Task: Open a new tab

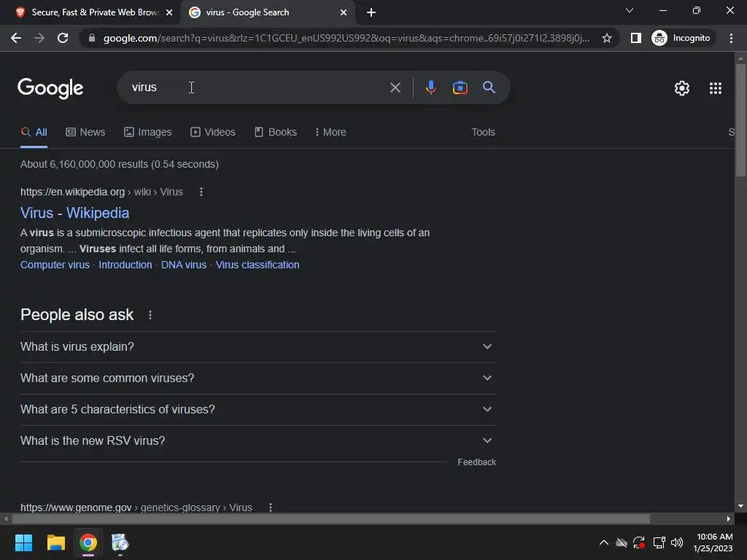Action: [x=371, y=12]
